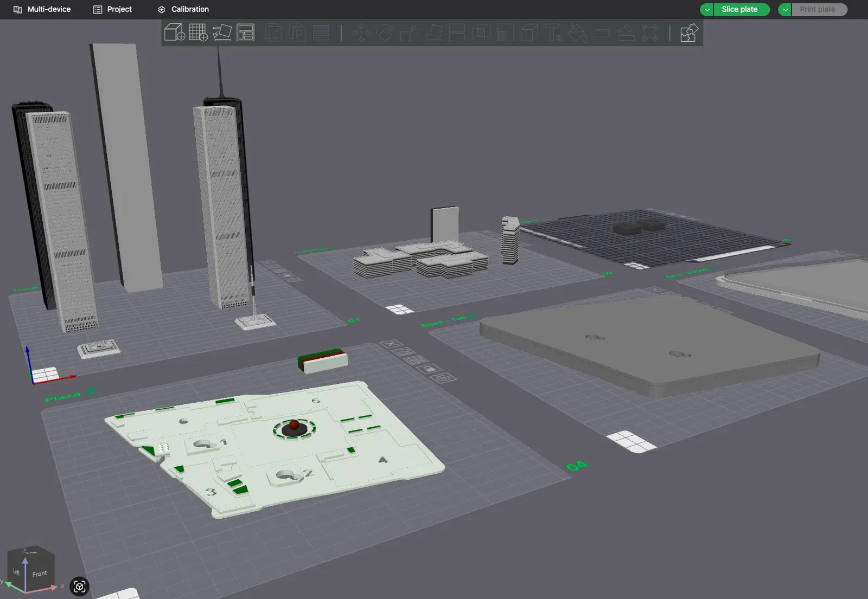Click the Split to objects icon

coord(274,33)
